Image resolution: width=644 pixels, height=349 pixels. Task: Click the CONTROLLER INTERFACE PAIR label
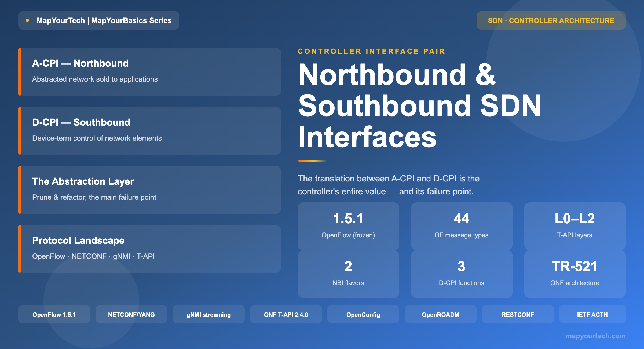[x=372, y=51]
